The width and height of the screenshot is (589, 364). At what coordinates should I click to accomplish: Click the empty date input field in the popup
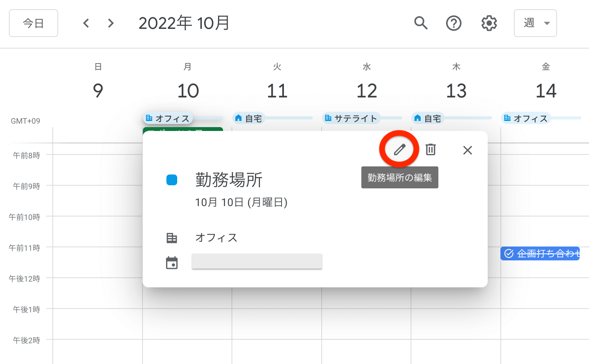pos(257,261)
